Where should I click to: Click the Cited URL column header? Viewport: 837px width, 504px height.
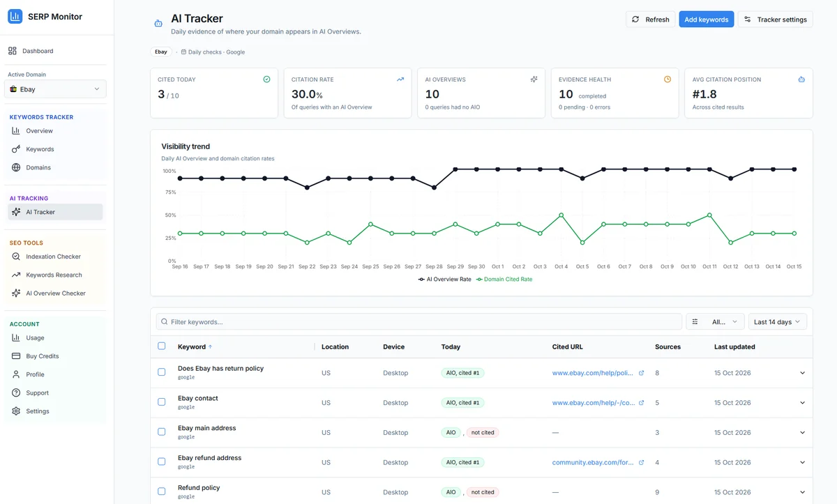[x=568, y=346]
